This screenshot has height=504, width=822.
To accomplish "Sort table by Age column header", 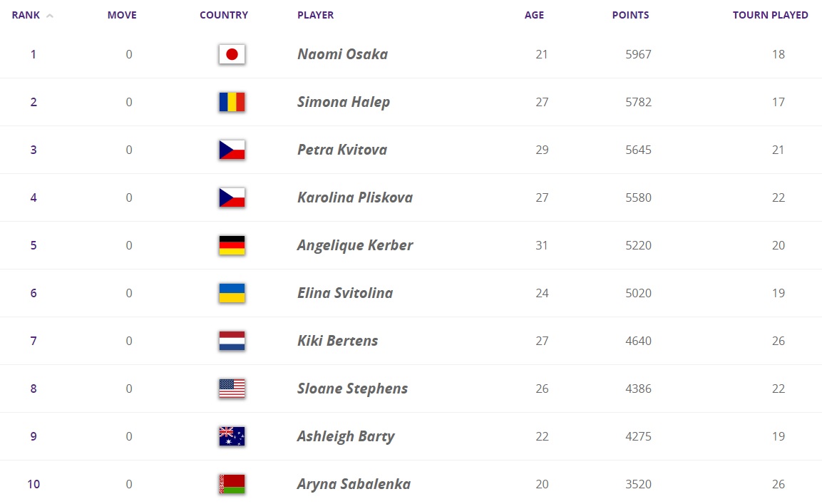I will click(534, 15).
